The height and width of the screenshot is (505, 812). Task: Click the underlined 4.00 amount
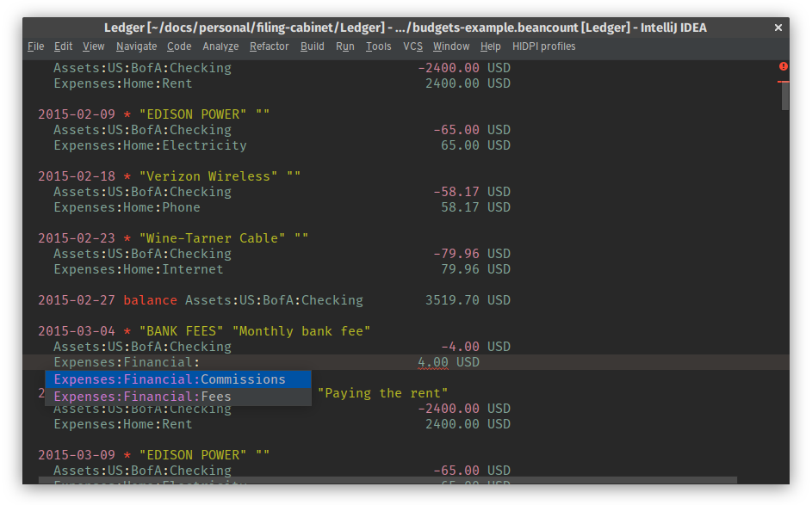[x=433, y=362]
